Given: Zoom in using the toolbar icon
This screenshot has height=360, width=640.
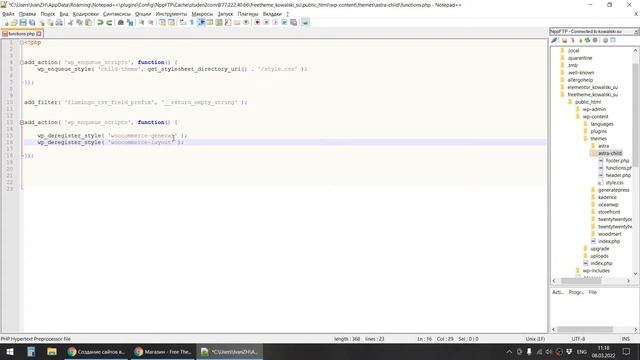Looking at the screenshot, I should coord(141,22).
